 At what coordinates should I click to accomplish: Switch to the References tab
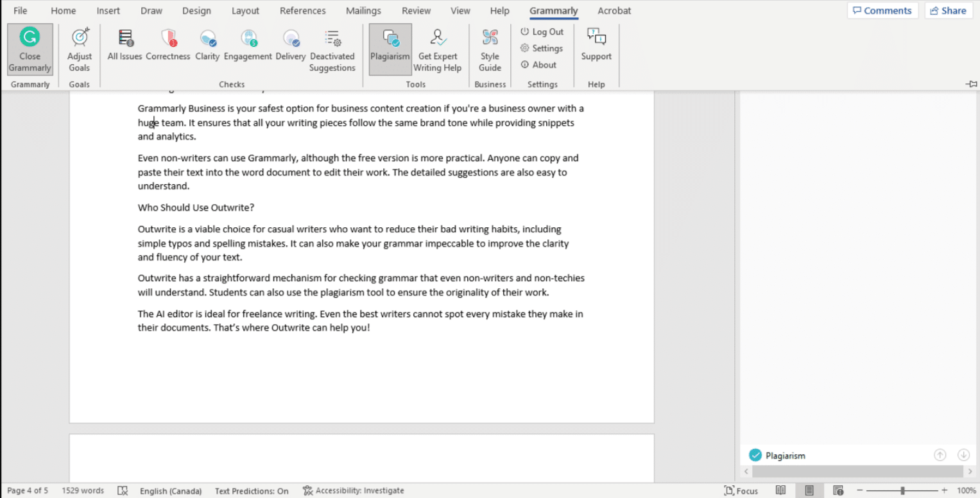click(303, 10)
